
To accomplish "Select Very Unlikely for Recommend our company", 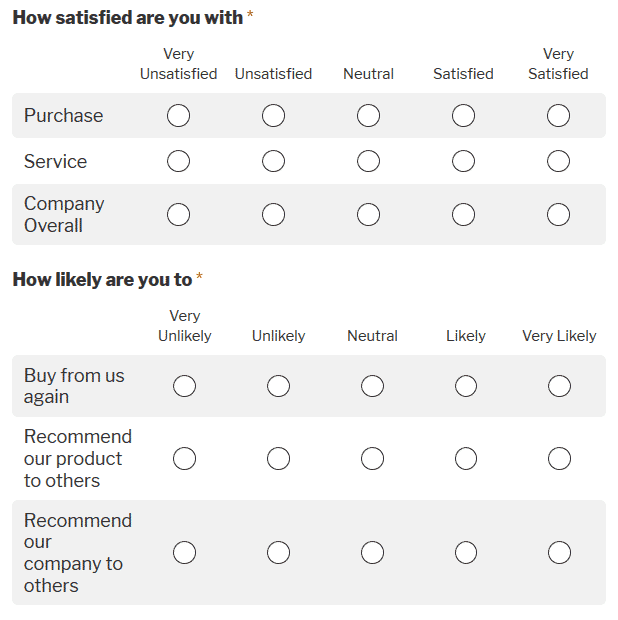I will (x=184, y=552).
